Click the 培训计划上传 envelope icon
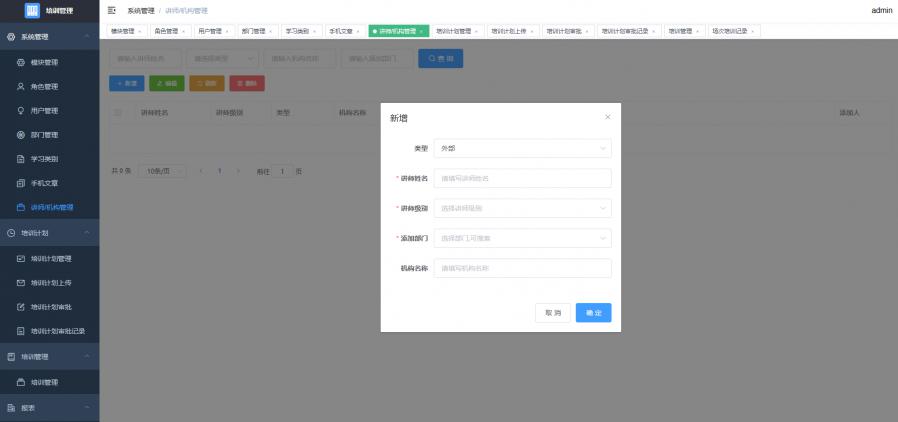898x422 pixels. [21, 282]
